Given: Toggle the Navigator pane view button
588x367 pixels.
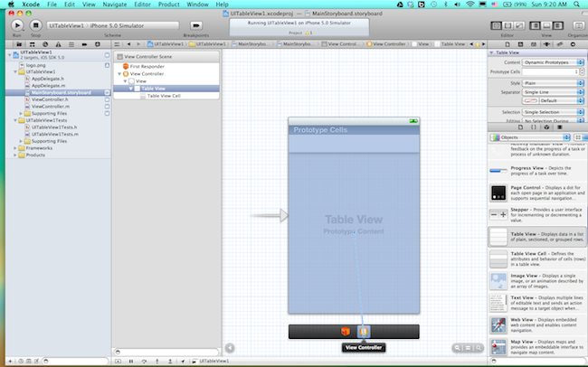Looking at the screenshot, I should pyautogui.click(x=536, y=25).
